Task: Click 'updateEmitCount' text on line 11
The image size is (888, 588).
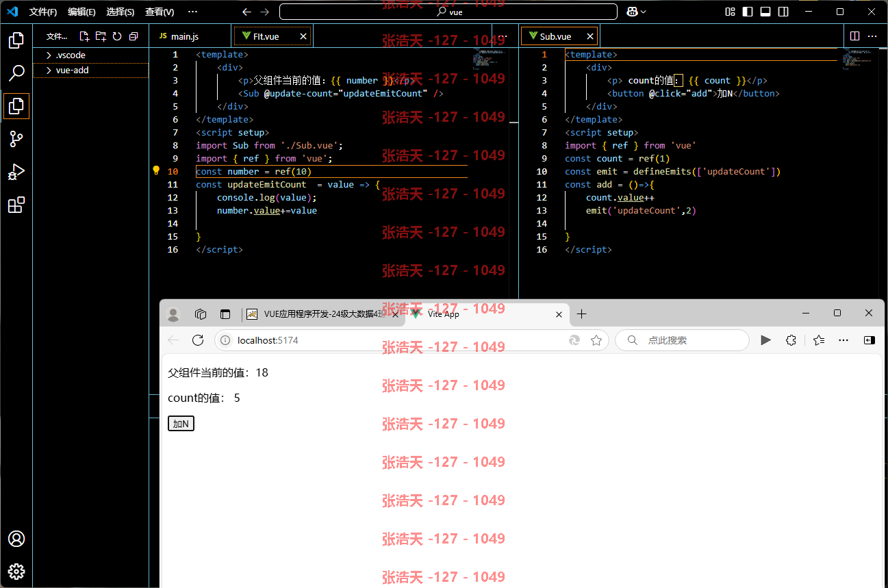Action: (x=267, y=184)
